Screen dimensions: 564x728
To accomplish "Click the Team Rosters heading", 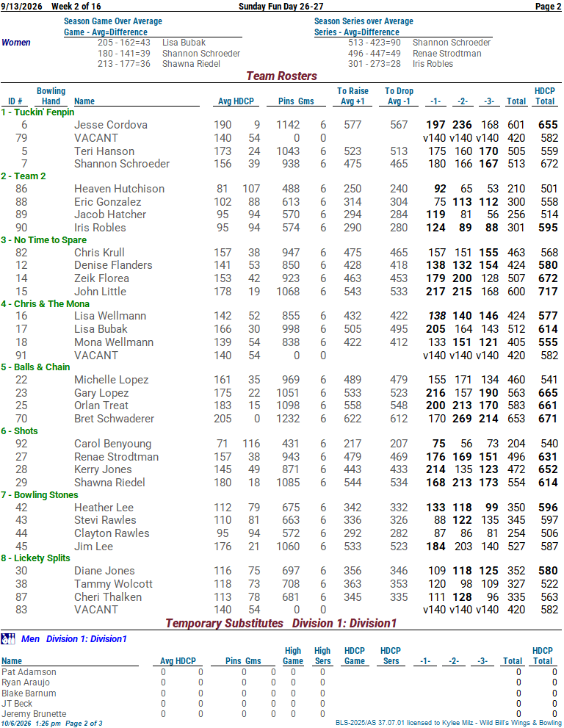I will pyautogui.click(x=281, y=76).
